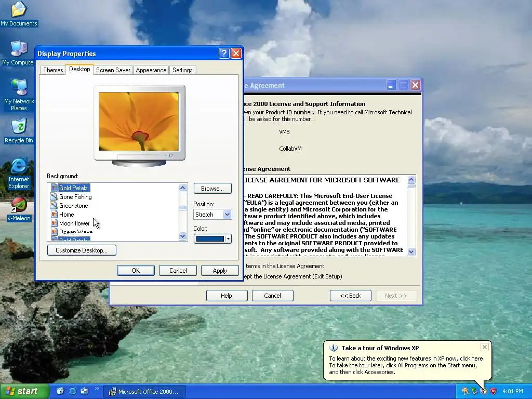
Task: Switch to the Screen Saver tab
Action: 113,70
